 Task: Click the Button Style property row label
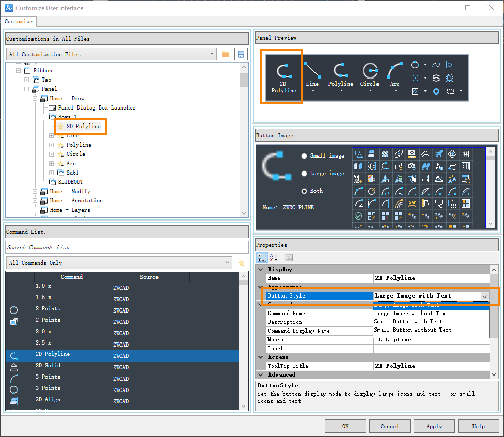pyautogui.click(x=320, y=296)
